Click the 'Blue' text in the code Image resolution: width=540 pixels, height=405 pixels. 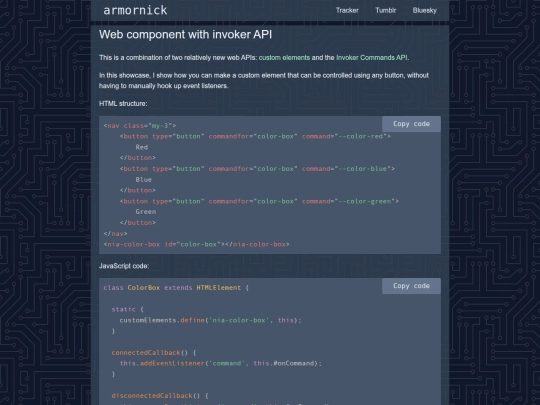(x=144, y=180)
